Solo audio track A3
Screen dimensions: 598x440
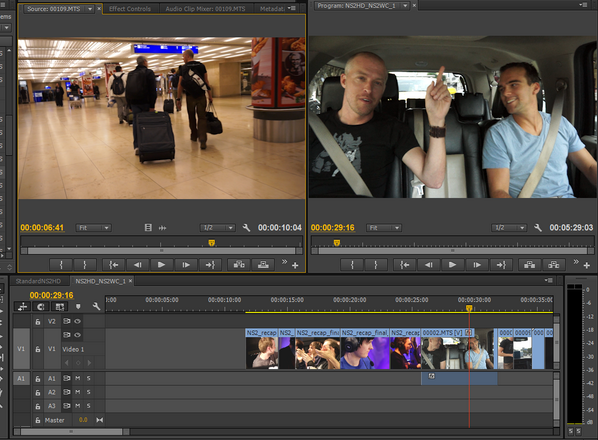[x=88, y=406]
